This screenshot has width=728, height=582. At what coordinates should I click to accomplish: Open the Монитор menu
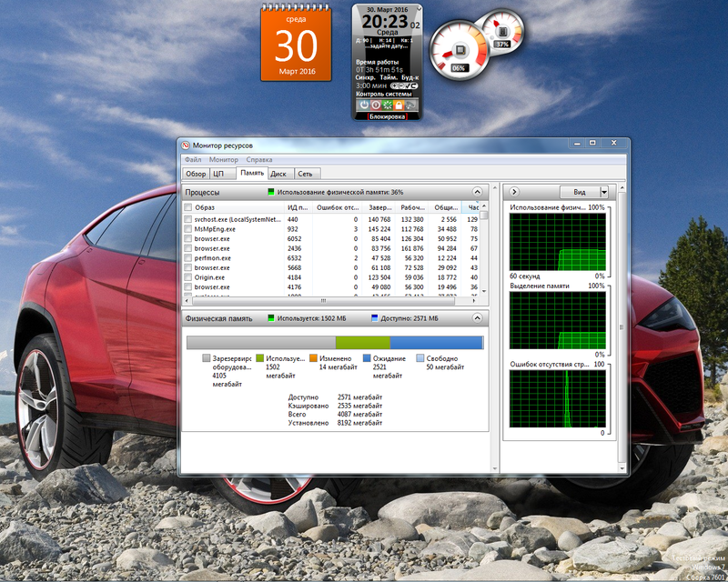[x=223, y=160]
